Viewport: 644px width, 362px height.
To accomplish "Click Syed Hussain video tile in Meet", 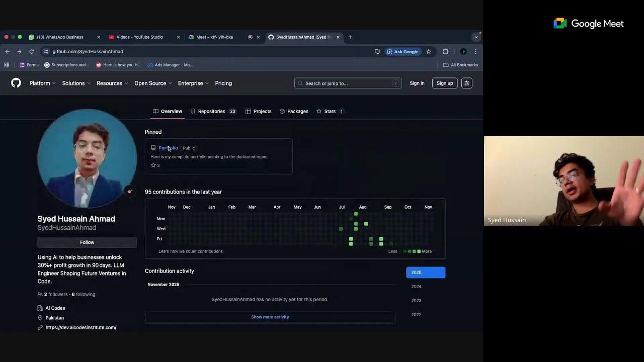I will [563, 181].
